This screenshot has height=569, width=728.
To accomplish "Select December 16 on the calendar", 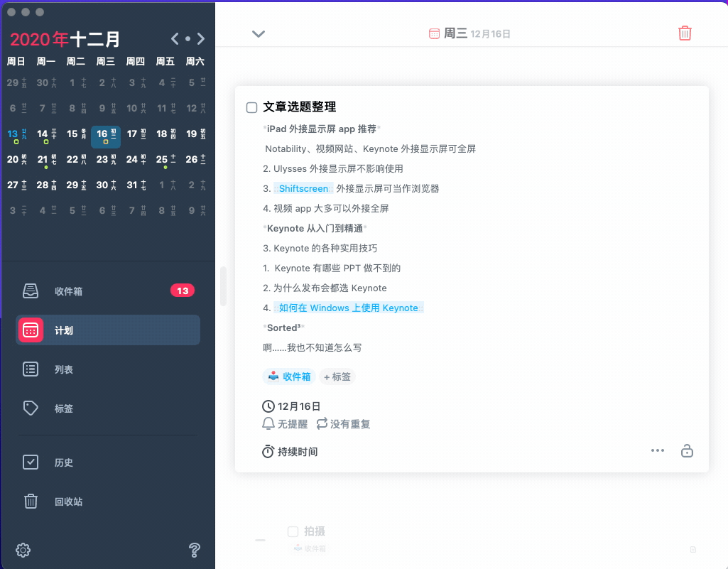I will click(x=106, y=136).
